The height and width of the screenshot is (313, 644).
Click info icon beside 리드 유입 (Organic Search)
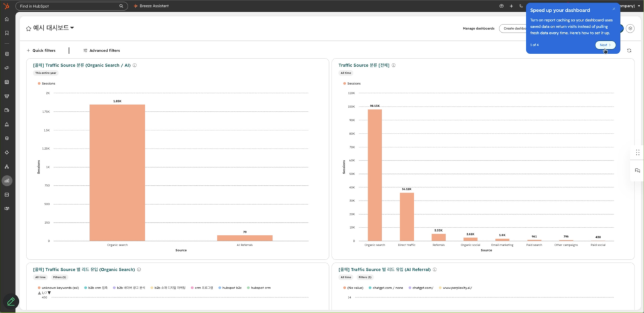point(139,270)
